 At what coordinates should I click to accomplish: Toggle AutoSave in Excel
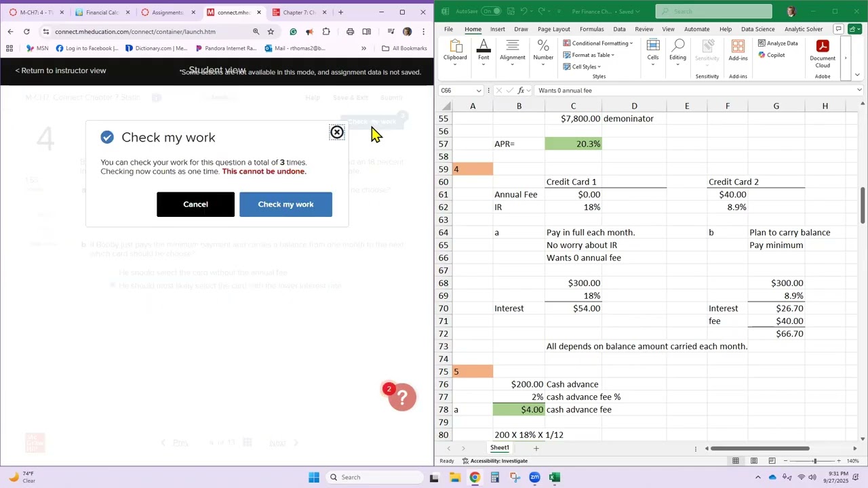coord(492,12)
